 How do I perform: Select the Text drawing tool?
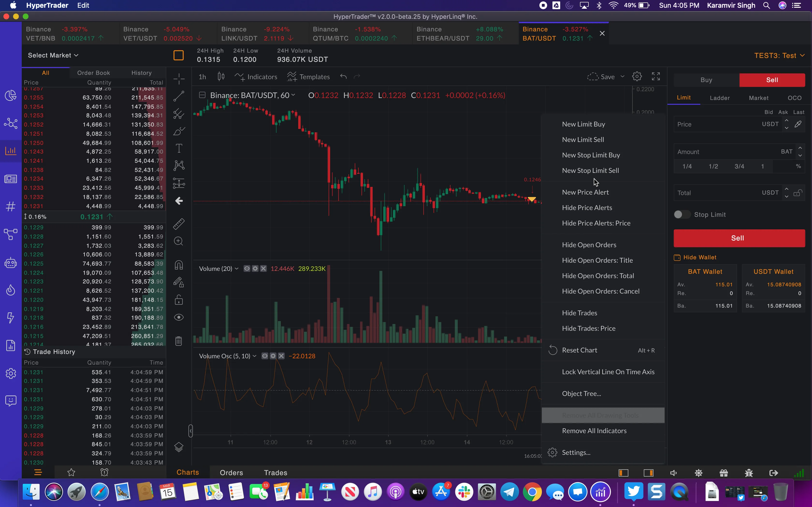pos(179,148)
